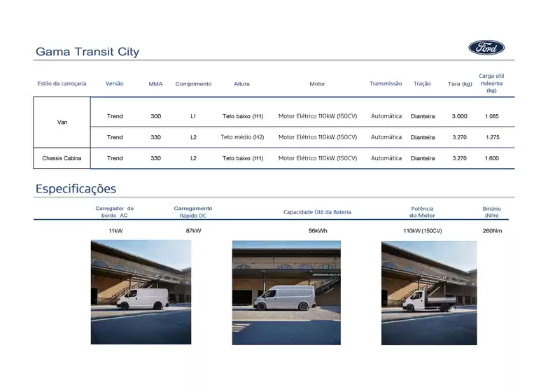
Task: Open the chassis cab truck photo
Action: click(429, 293)
